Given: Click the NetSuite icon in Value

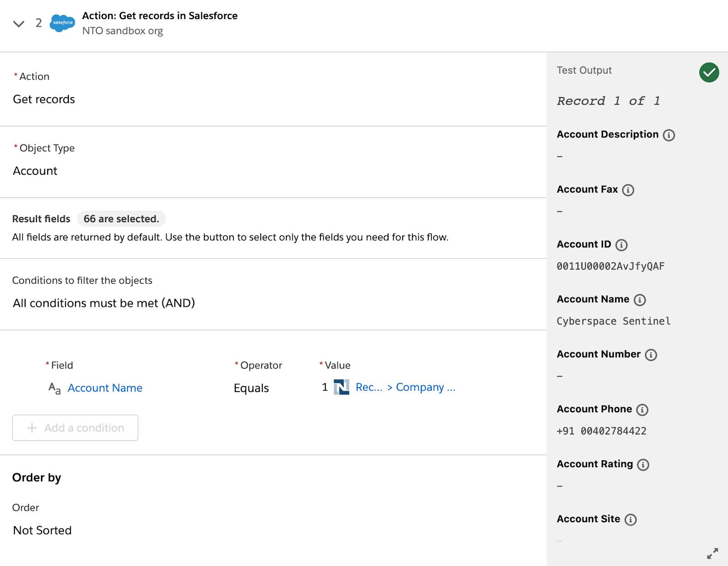Looking at the screenshot, I should [x=341, y=387].
